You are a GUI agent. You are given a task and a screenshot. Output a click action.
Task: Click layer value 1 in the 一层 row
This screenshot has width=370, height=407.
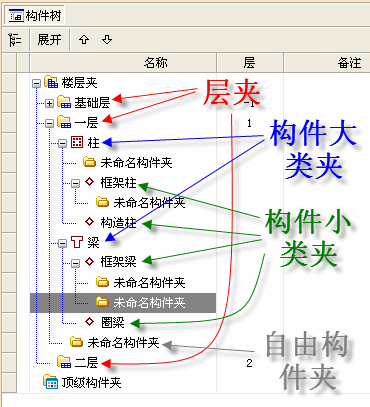(249, 123)
